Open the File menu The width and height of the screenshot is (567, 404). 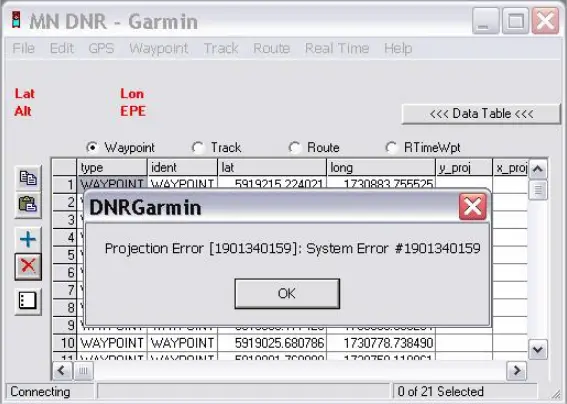pos(24,48)
